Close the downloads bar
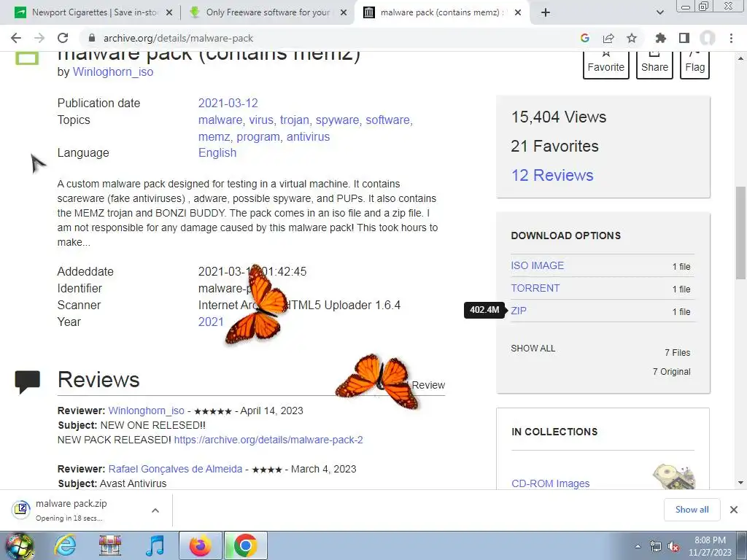The height and width of the screenshot is (560, 747). click(x=734, y=510)
